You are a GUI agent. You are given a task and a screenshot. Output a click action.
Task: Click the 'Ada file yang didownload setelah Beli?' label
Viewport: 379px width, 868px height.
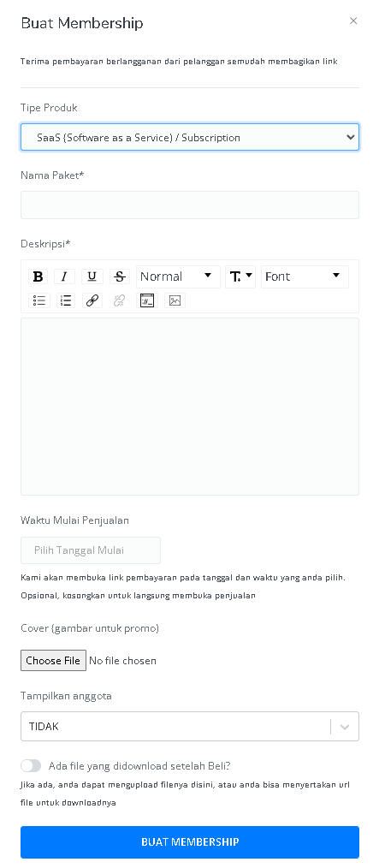(x=139, y=766)
